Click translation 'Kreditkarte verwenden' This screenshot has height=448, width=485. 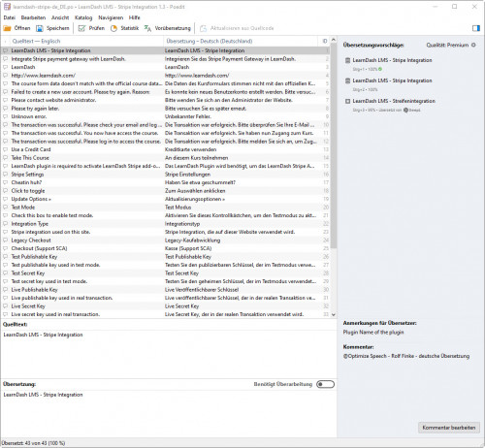point(190,149)
